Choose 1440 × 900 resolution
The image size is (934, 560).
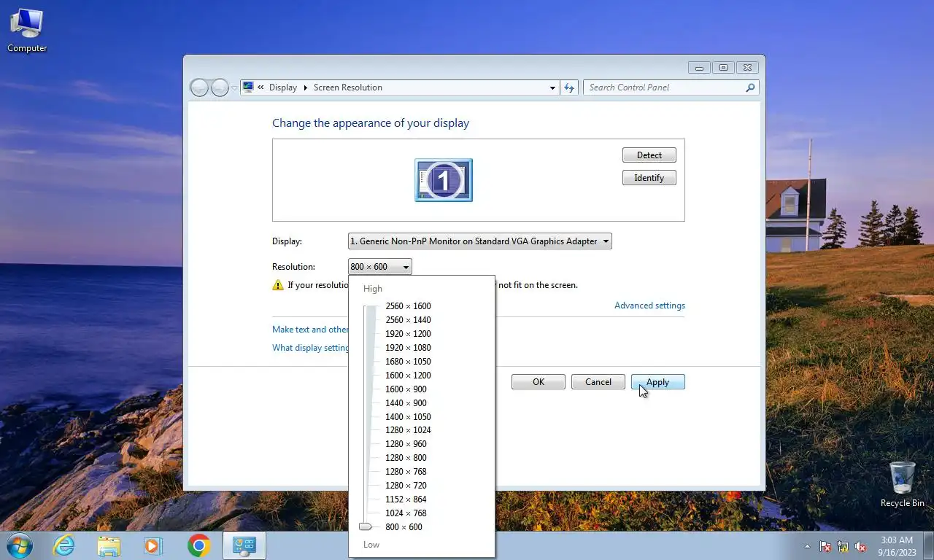406,403
